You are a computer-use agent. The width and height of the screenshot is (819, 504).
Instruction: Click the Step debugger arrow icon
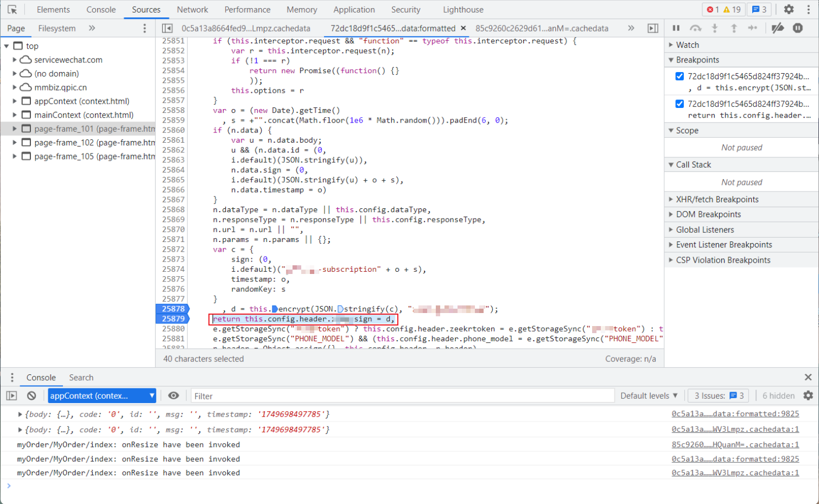click(x=753, y=28)
